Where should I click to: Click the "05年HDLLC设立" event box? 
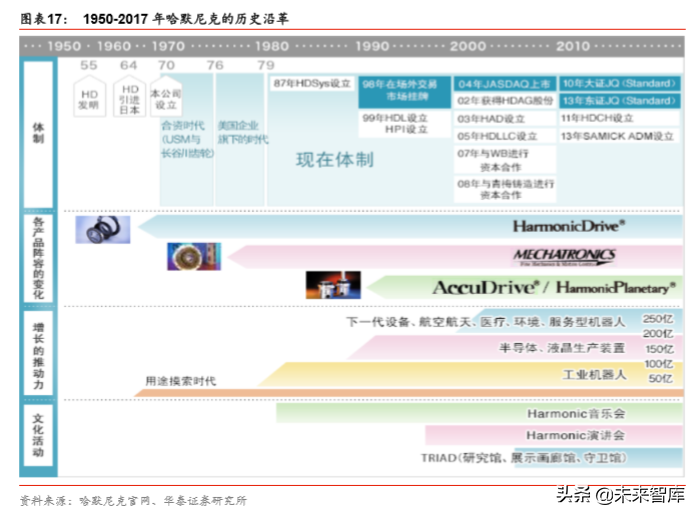[x=505, y=136]
